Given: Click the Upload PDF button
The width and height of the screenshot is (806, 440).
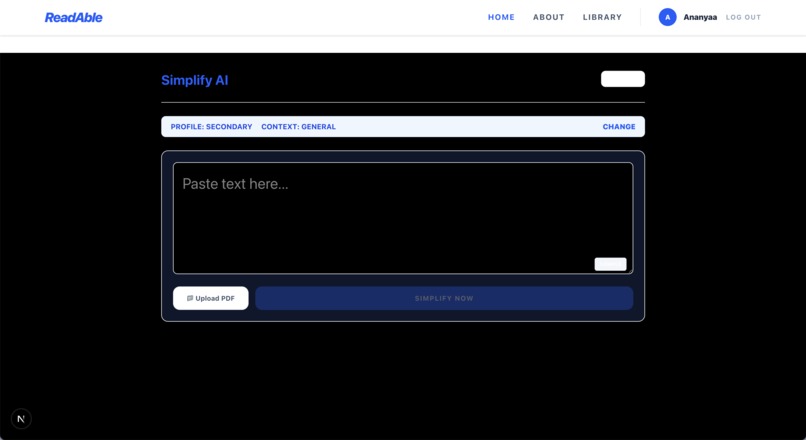Looking at the screenshot, I should point(211,298).
